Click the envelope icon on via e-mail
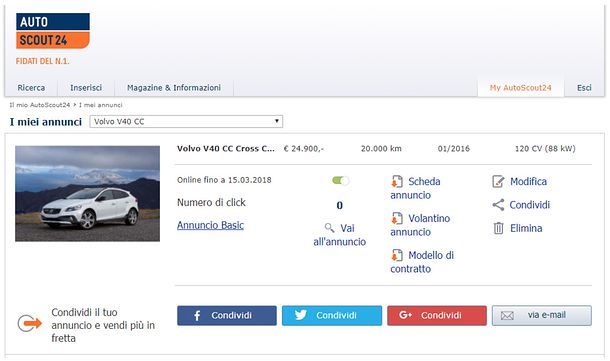This screenshot has height=361, width=610. point(507,315)
